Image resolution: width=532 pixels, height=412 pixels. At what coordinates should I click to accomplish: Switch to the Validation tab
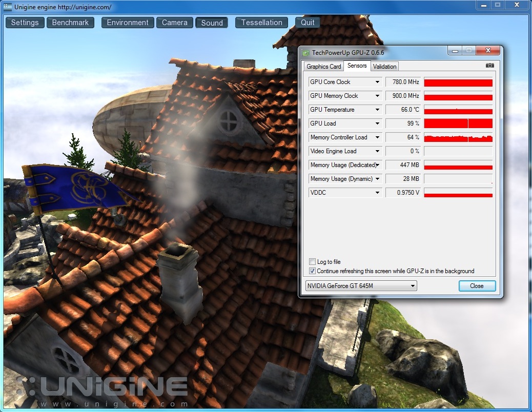pyautogui.click(x=384, y=67)
